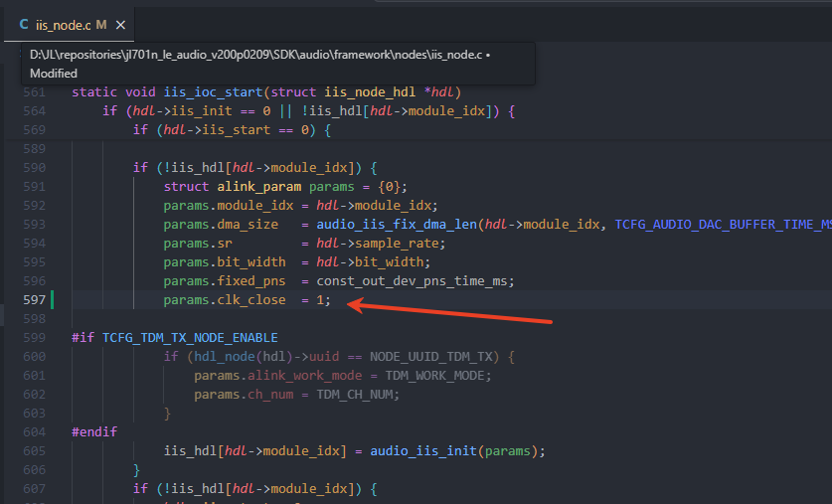Click 'alink_param' type on line 591

tap(258, 187)
